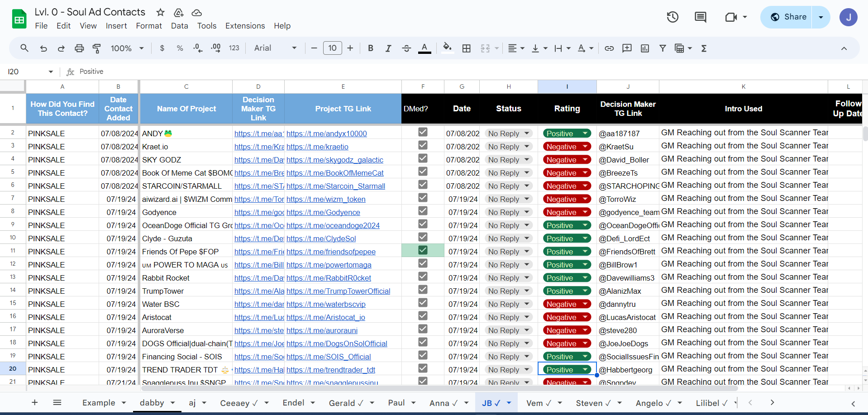The height and width of the screenshot is (415, 868).
Task: Open horizontal align options
Action: [x=516, y=48]
